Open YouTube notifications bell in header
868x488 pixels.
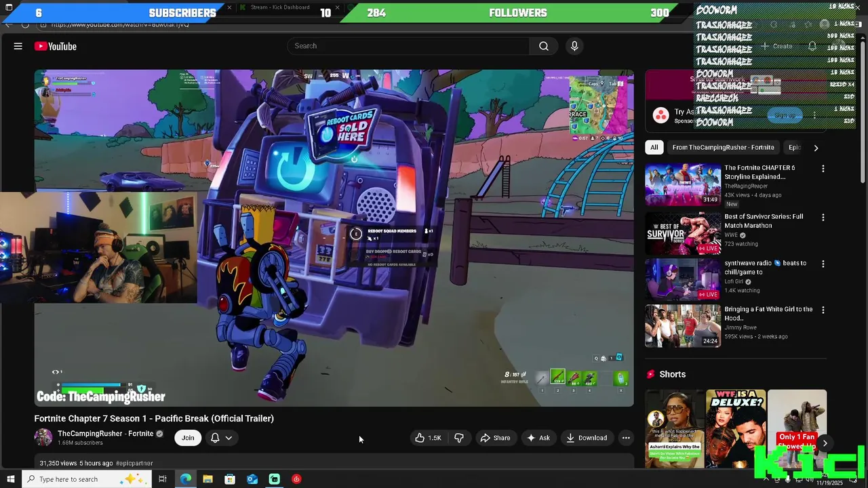(812, 46)
